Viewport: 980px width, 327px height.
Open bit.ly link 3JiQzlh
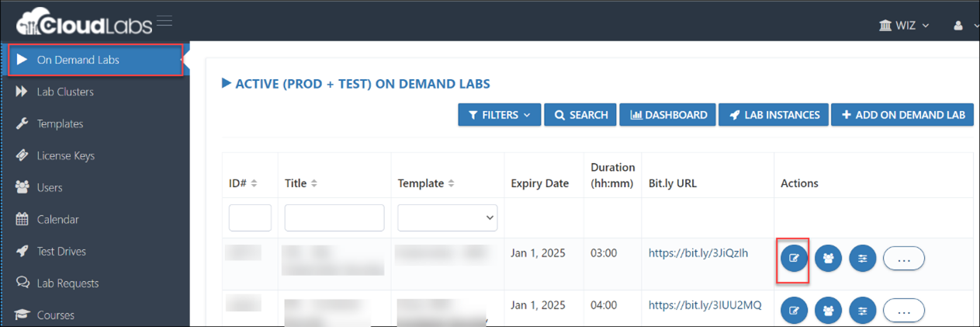tap(698, 253)
